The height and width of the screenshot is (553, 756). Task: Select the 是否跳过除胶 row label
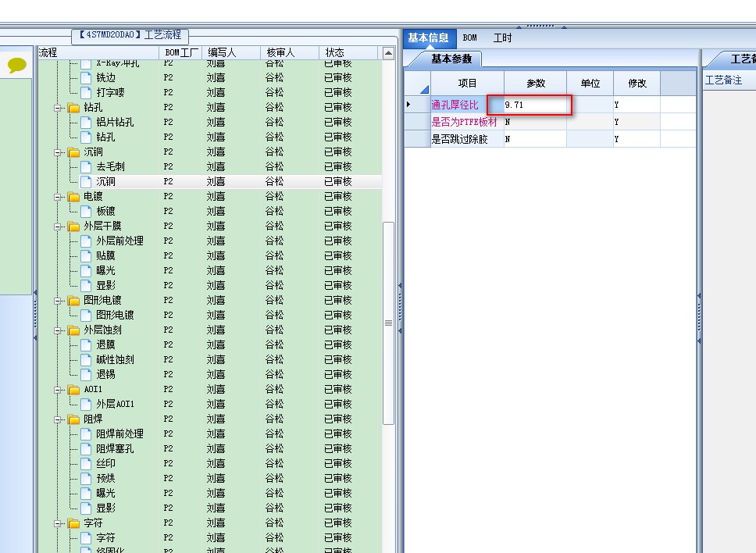coord(459,139)
